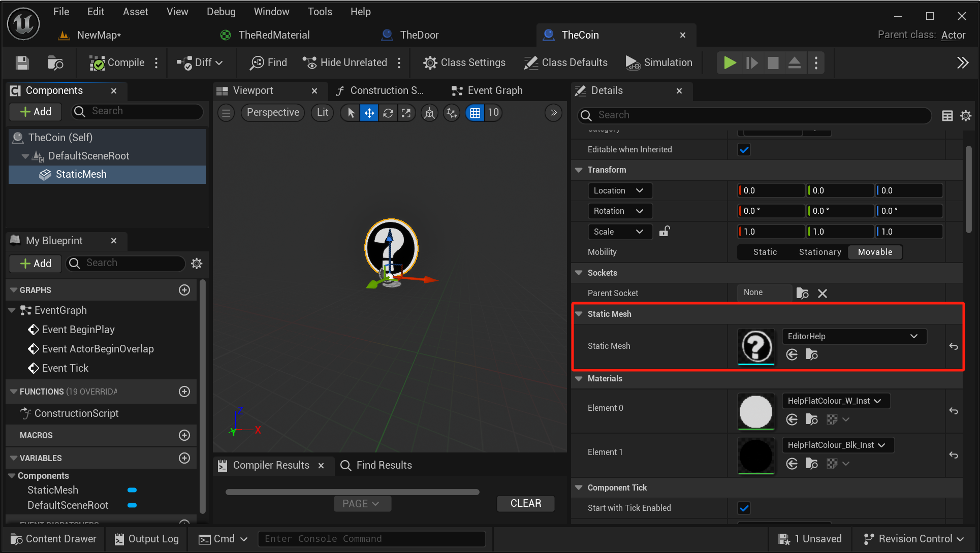Open Details panel settings gear
The image size is (980, 553).
click(x=966, y=116)
